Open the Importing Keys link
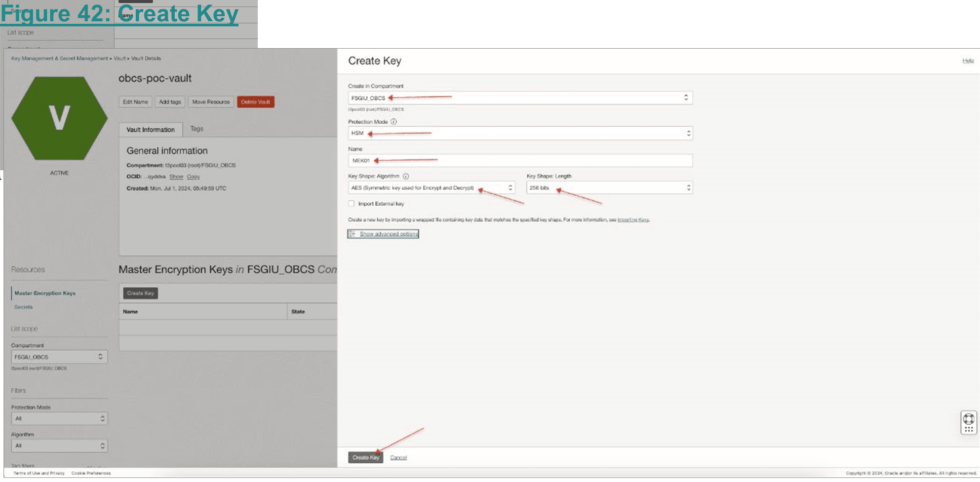980x482 pixels. coord(633,220)
